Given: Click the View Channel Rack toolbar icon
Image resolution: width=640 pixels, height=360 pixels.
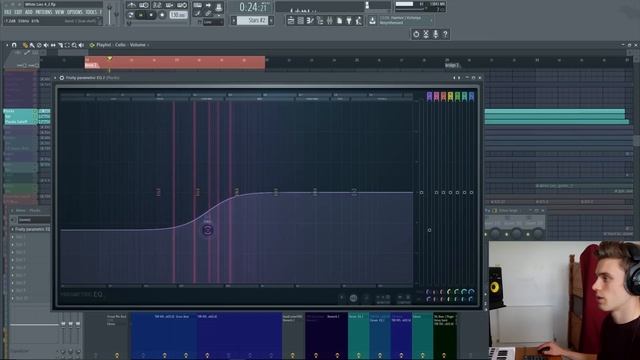Looking at the screenshot, I should [300, 20].
